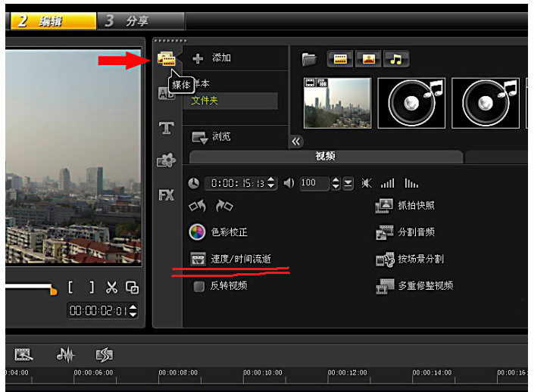Viewport: 553px width, 392px height.
Task: Select the city skyline video thumbnail
Action: (337, 103)
